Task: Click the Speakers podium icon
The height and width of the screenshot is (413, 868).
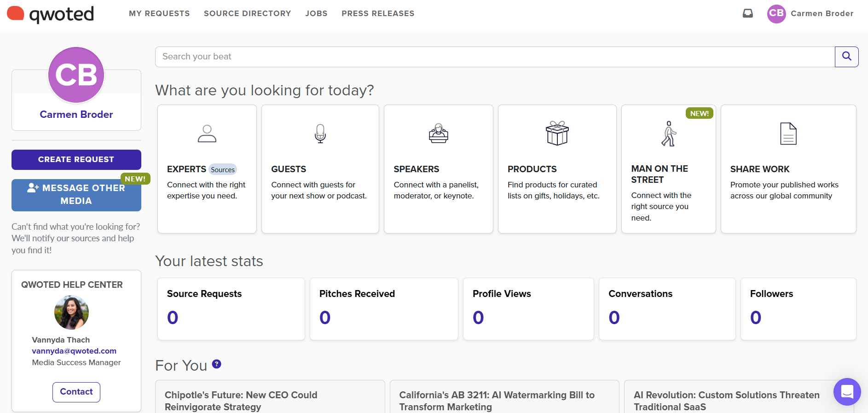Action: point(439,134)
